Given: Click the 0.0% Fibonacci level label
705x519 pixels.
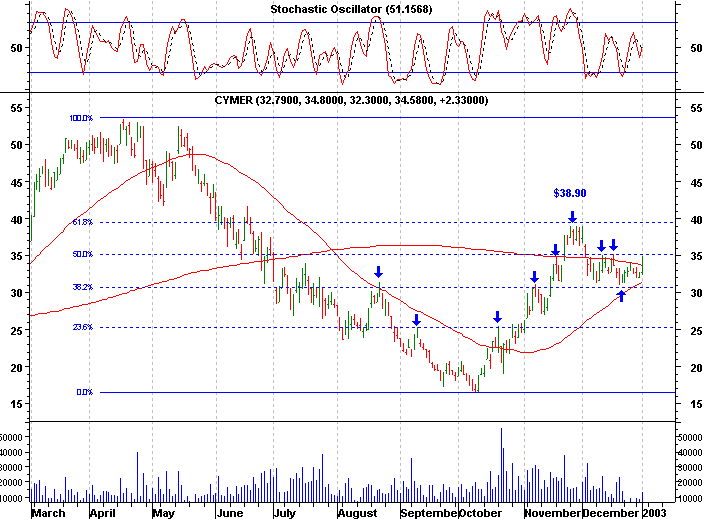Looking at the screenshot, I should [x=85, y=392].
